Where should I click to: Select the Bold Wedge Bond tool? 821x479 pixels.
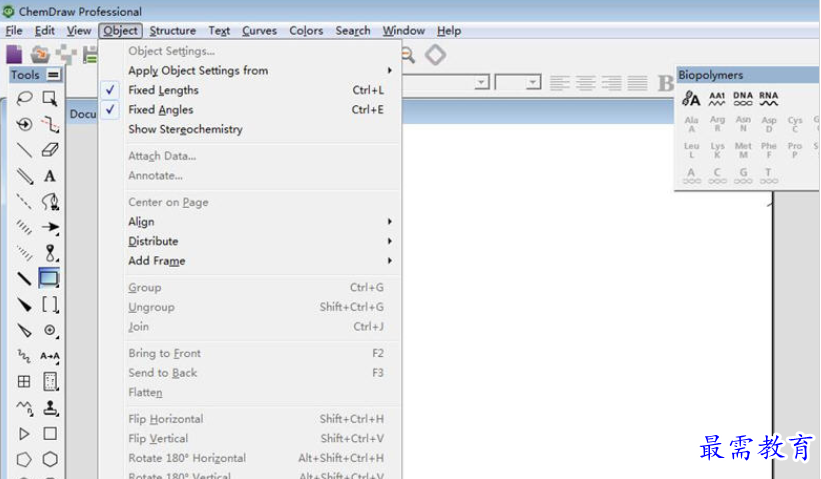pyautogui.click(x=24, y=304)
